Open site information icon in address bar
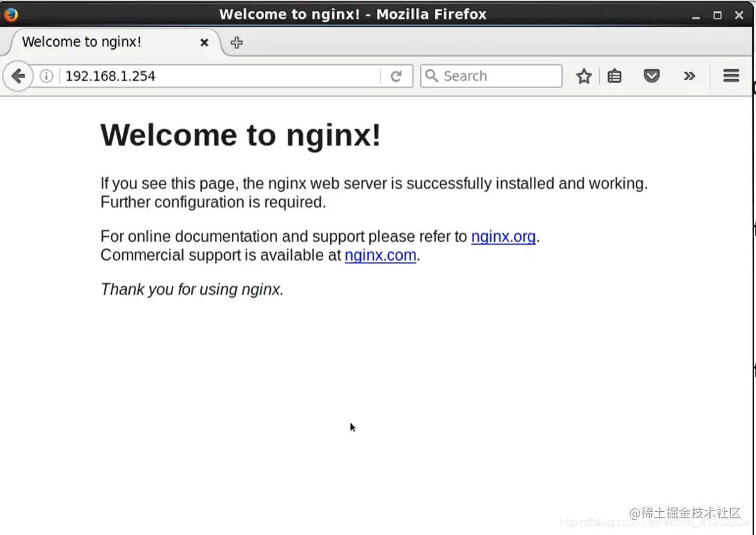This screenshot has height=535, width=756. (46, 75)
